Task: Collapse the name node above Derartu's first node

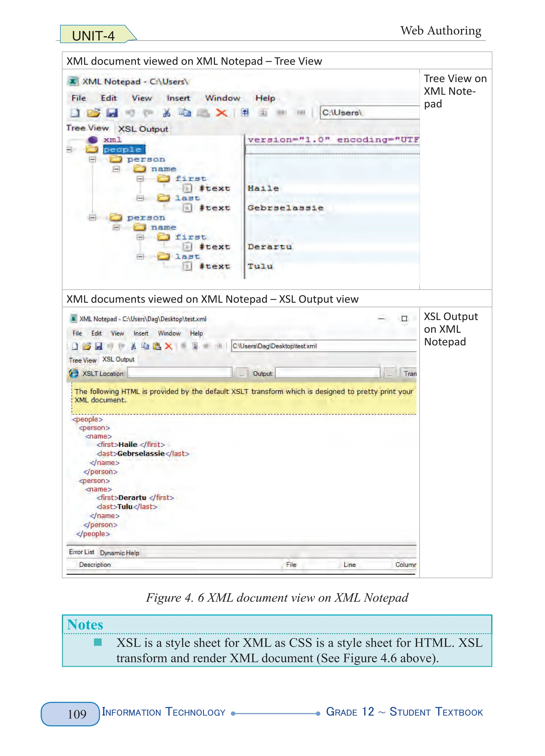Action: pos(116,228)
